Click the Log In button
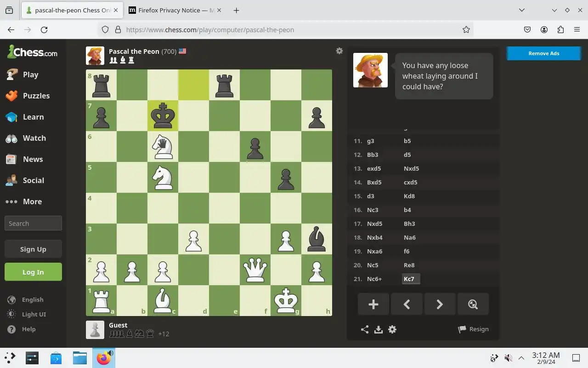Image resolution: width=588 pixels, height=368 pixels. coord(33,272)
